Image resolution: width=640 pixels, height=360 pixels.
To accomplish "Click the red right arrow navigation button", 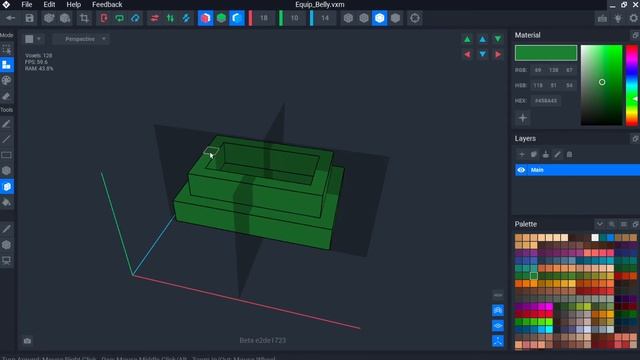I will (498, 54).
